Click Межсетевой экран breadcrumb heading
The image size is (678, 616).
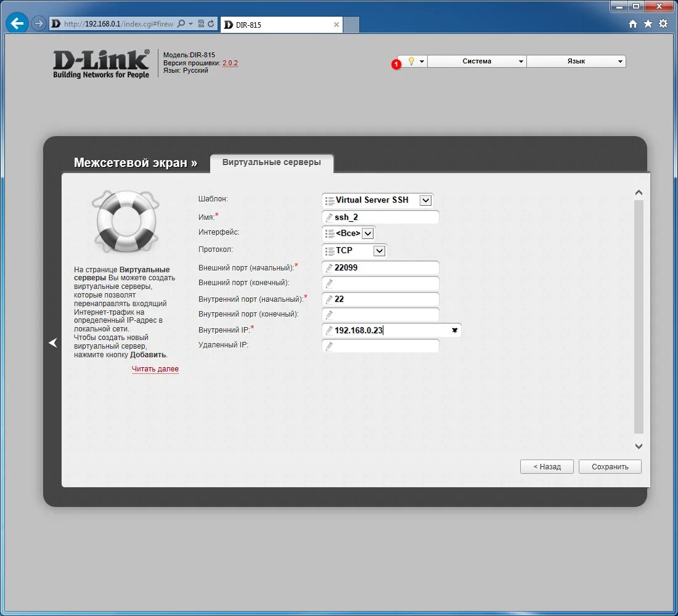pos(136,163)
